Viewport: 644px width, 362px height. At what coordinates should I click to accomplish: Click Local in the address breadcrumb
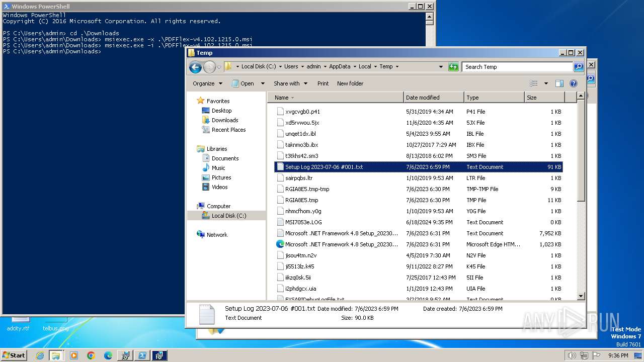coord(365,66)
